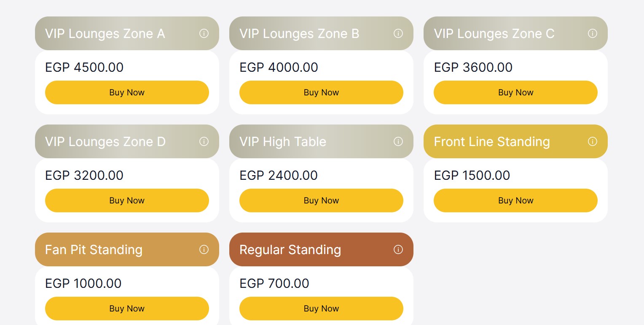The height and width of the screenshot is (325, 644).
Task: Buy the VIP Lounges Zone C ticket
Action: coord(515,92)
